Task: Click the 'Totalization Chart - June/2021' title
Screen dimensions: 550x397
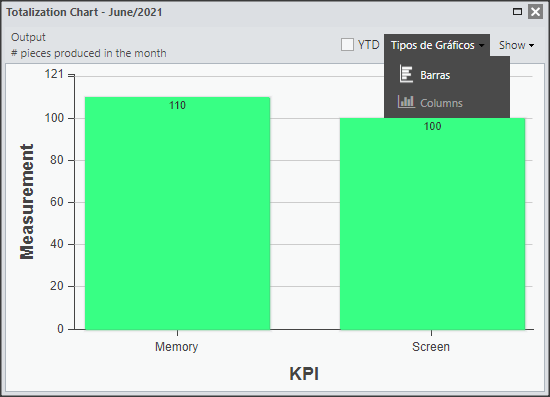Action: pyautogui.click(x=84, y=12)
